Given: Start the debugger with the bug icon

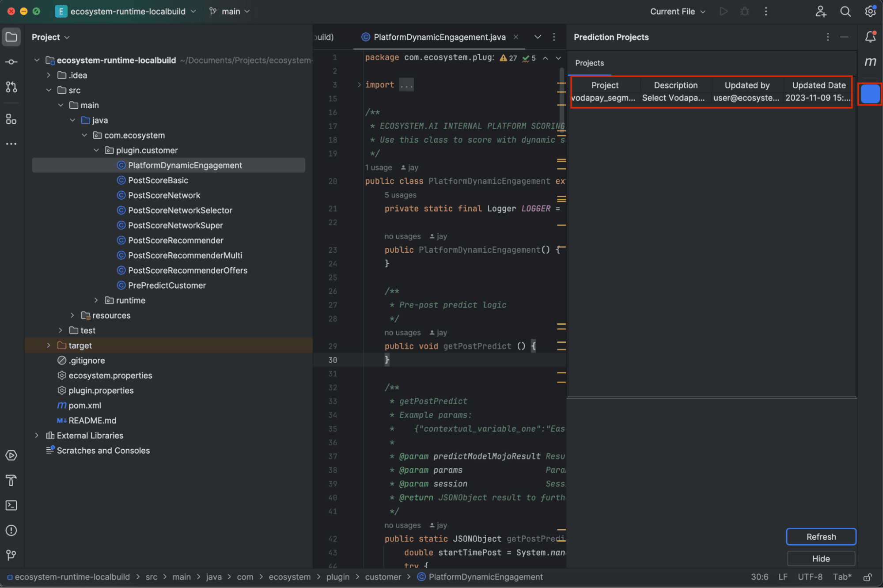Looking at the screenshot, I should coord(745,11).
